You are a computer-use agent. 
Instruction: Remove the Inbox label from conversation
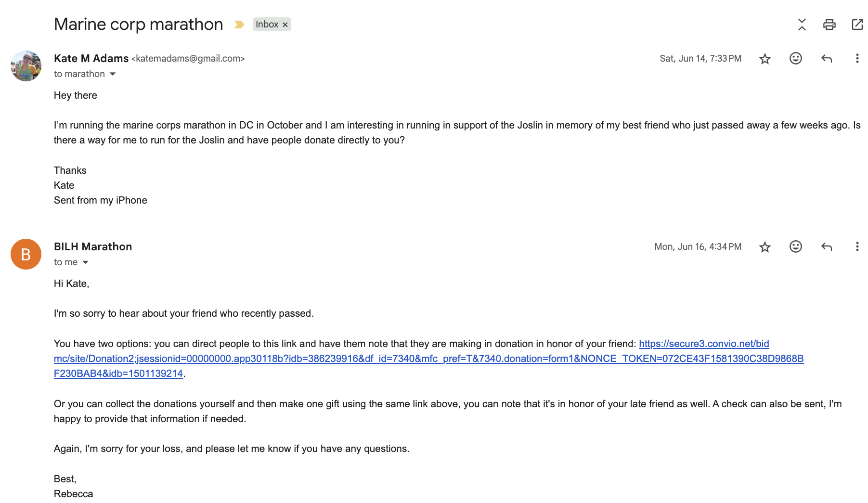[x=285, y=25]
